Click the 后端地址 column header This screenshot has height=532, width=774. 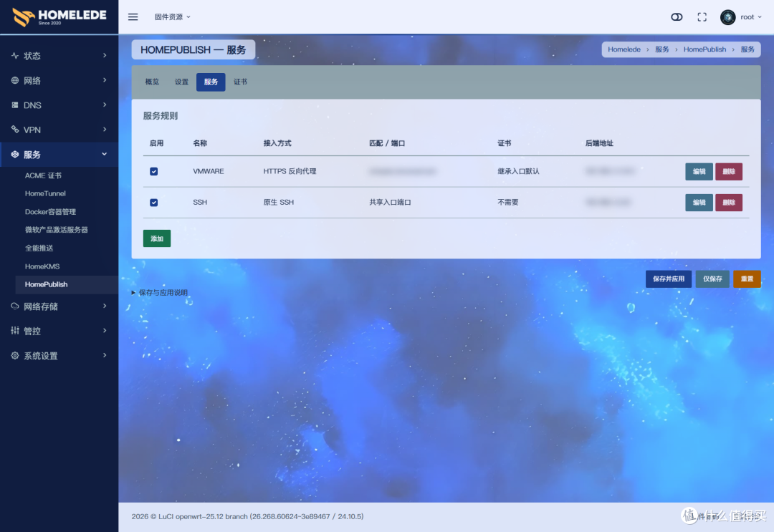599,143
